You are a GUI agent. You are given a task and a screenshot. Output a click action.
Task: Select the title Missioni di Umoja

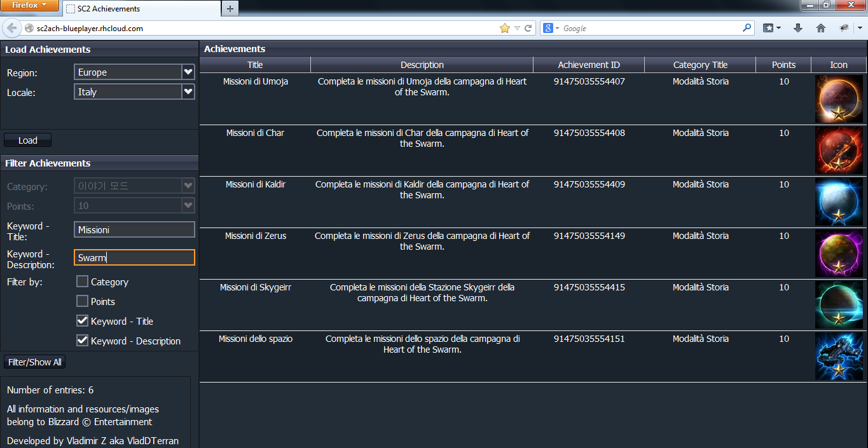[x=255, y=81]
